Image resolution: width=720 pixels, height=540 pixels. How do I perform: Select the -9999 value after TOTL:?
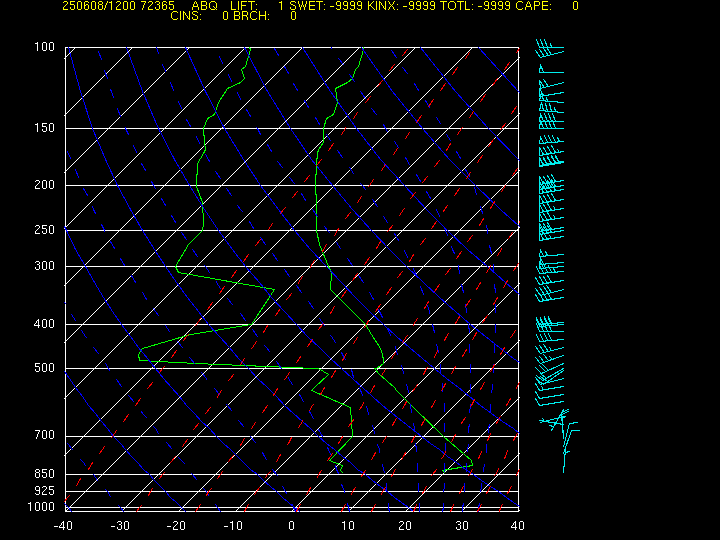click(x=494, y=6)
